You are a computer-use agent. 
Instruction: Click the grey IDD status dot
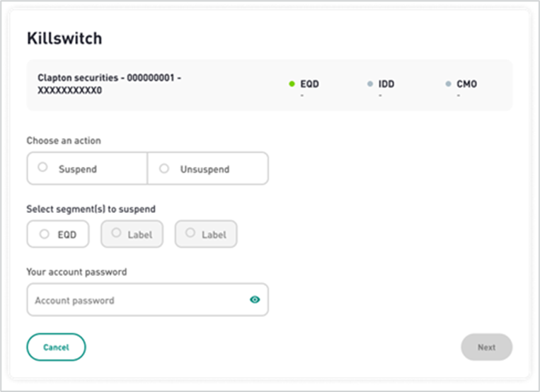pos(370,83)
